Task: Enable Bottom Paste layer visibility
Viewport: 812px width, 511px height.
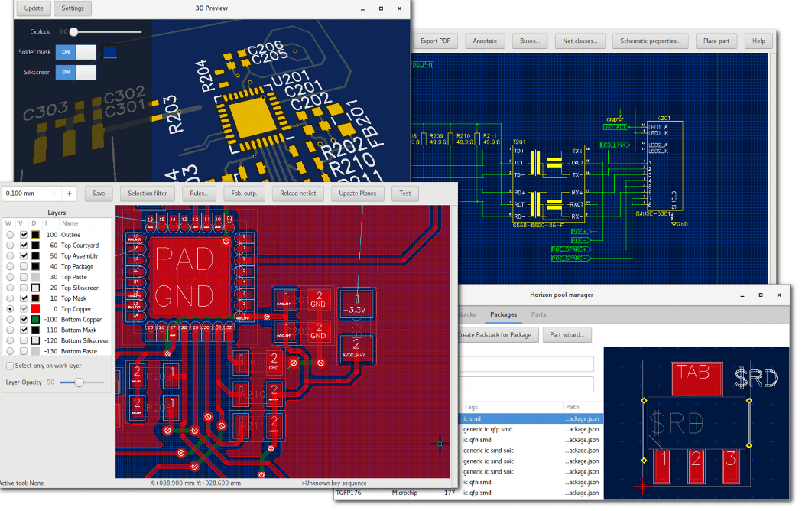Action: tap(24, 351)
